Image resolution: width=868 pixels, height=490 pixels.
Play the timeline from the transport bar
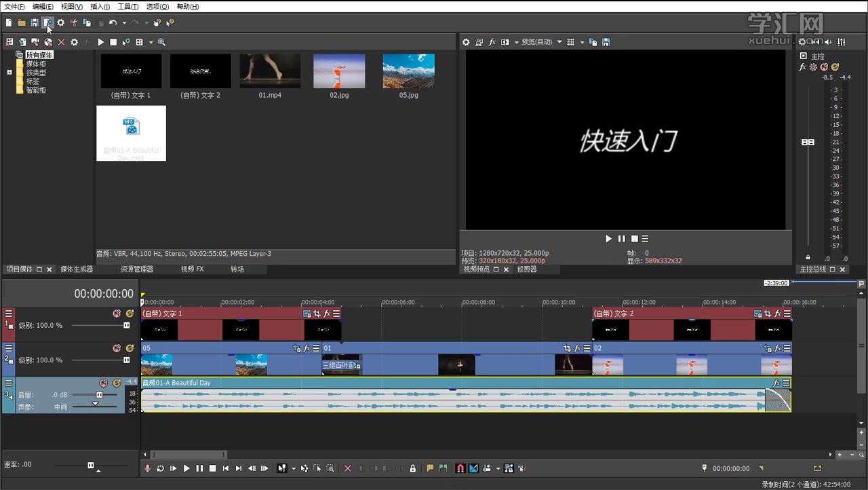tap(186, 468)
